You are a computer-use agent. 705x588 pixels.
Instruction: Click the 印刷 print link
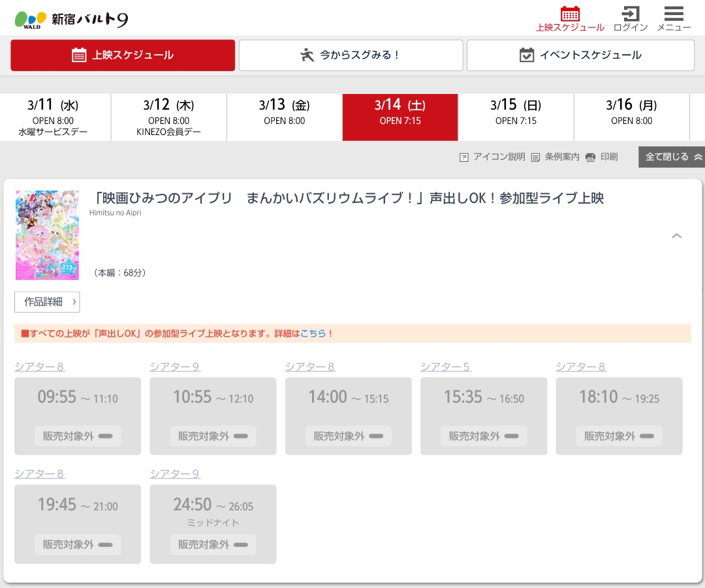[602, 157]
